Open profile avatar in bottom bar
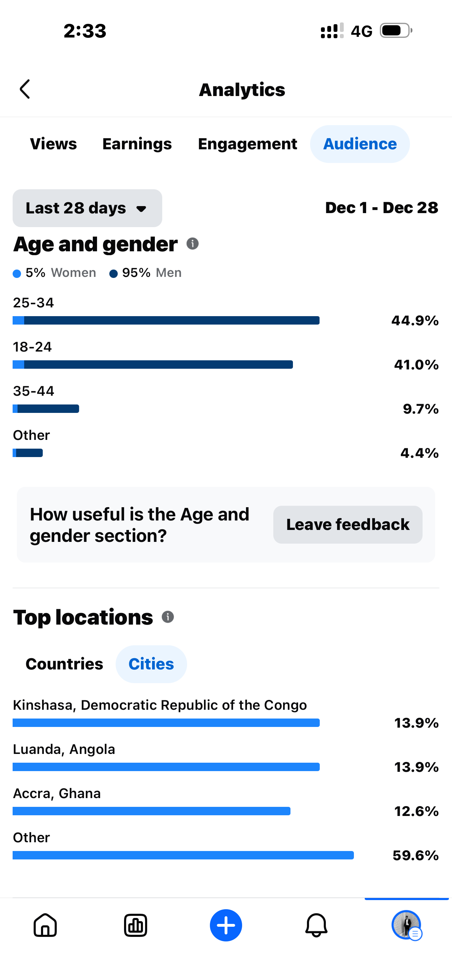Screen dimensions: 452x980 pos(406,925)
